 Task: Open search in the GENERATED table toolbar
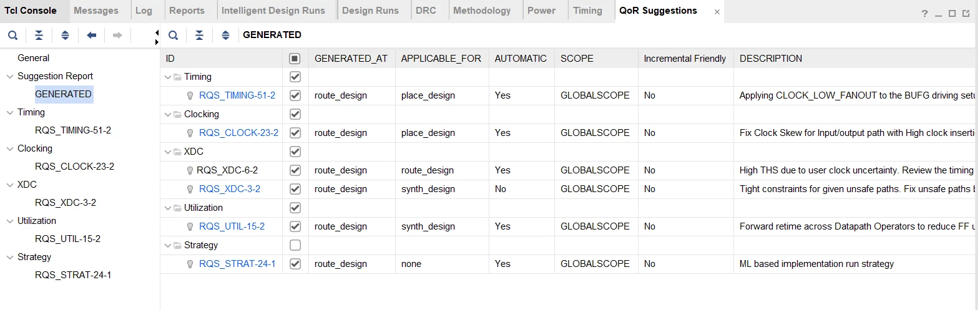point(174,36)
